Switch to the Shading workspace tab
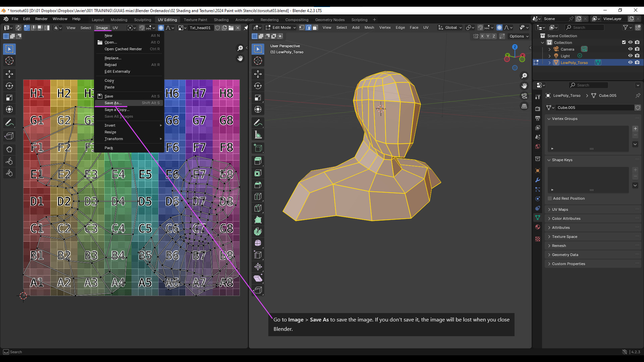Viewport: 644px width, 362px height. tap(221, 20)
